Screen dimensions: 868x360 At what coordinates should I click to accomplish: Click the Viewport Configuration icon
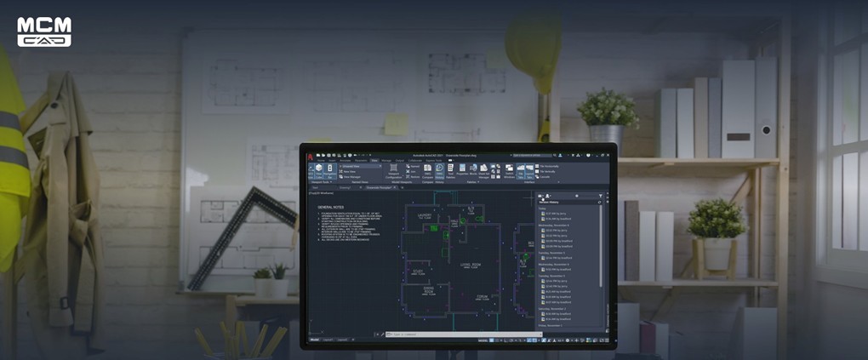coord(394,169)
